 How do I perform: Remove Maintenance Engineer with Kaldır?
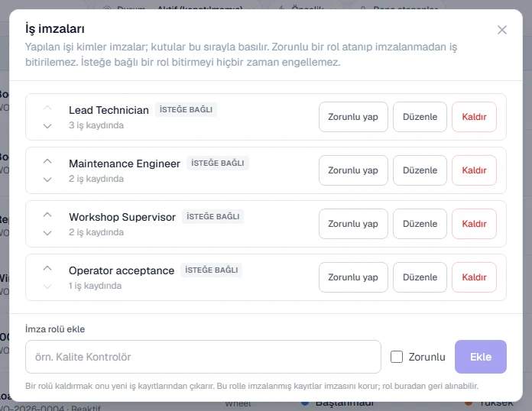pyautogui.click(x=474, y=170)
